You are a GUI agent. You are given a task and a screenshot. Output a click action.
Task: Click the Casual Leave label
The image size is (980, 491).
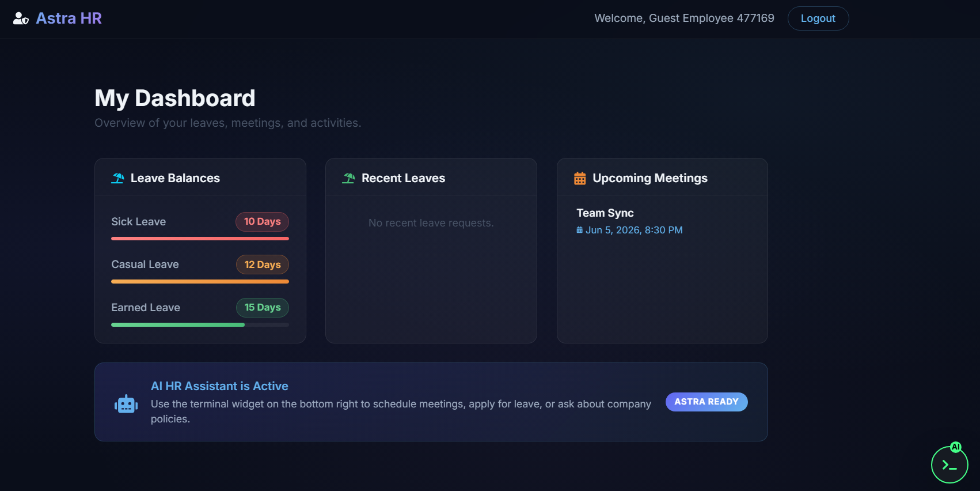145,265
